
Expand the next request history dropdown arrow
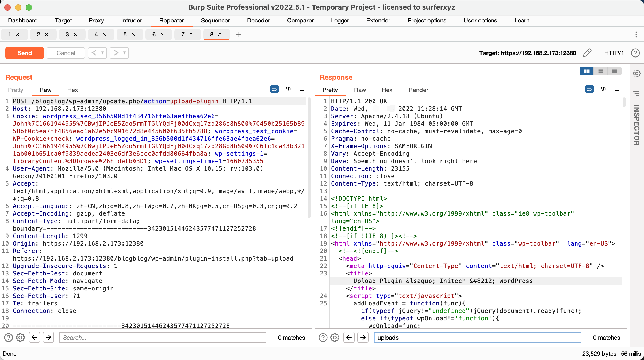(124, 53)
